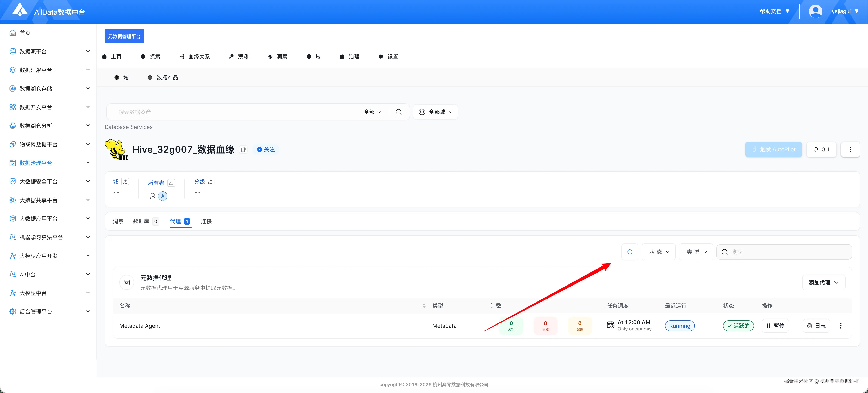Click the 机器学习算法平台 icon

point(13,237)
